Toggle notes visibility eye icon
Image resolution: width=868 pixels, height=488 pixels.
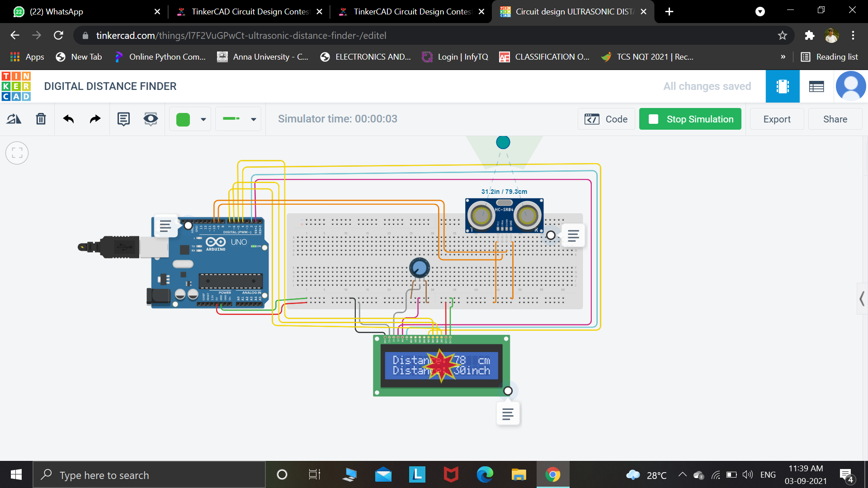(x=151, y=119)
